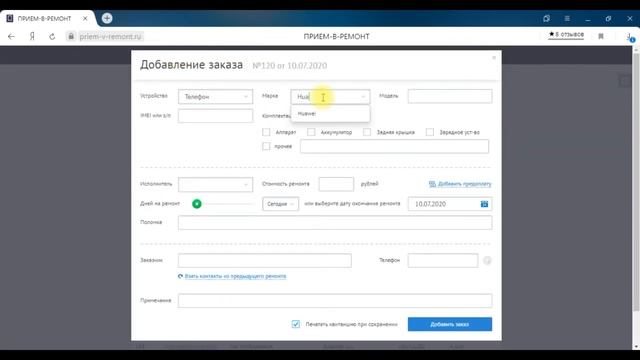Click the green Дней на ремонт slider handle

(x=197, y=204)
